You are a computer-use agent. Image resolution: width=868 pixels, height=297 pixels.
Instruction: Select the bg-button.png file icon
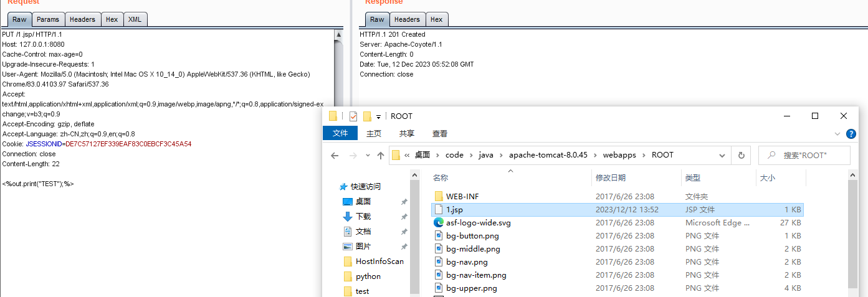point(438,236)
